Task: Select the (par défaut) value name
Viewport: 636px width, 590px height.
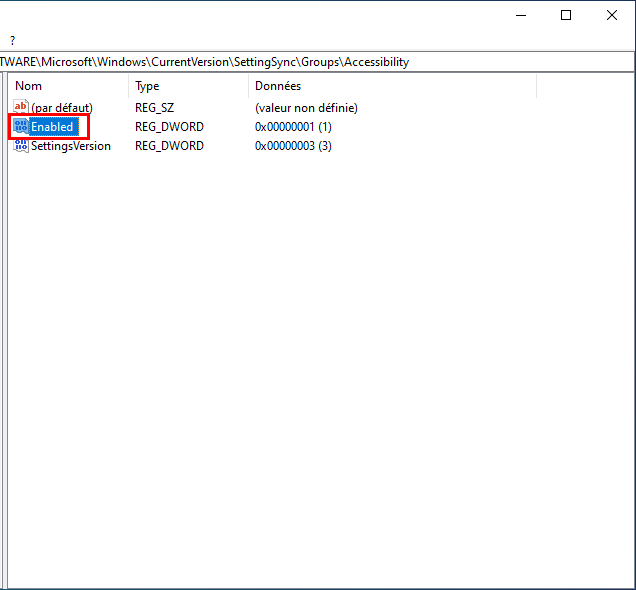Action: coord(62,108)
